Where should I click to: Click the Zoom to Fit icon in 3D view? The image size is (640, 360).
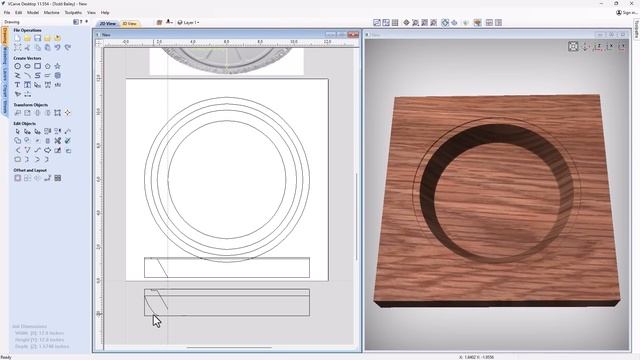pyautogui.click(x=573, y=47)
